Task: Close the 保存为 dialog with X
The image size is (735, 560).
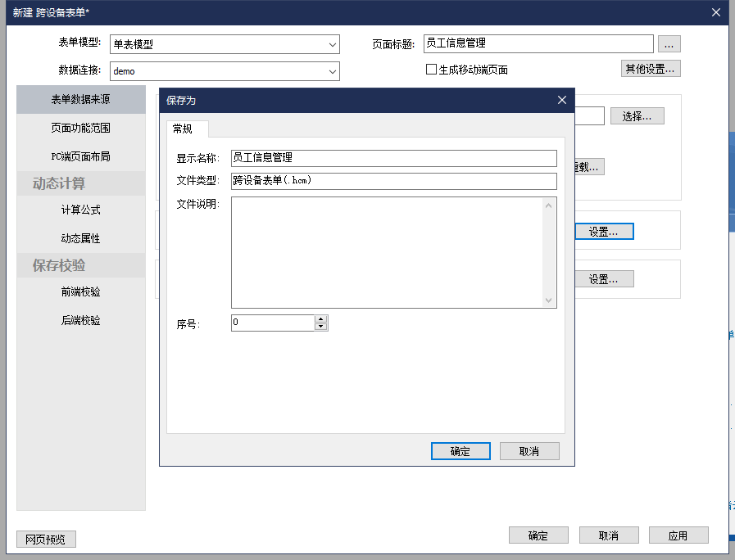Action: click(561, 100)
